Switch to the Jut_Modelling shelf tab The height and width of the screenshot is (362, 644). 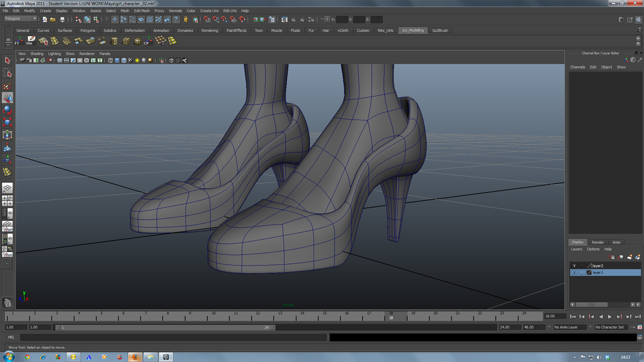coord(412,30)
